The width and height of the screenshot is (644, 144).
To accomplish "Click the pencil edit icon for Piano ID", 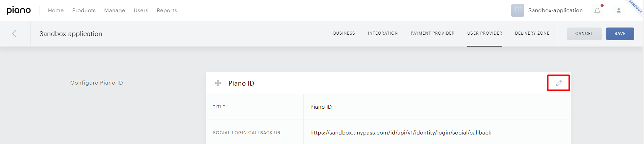I will click(x=559, y=83).
